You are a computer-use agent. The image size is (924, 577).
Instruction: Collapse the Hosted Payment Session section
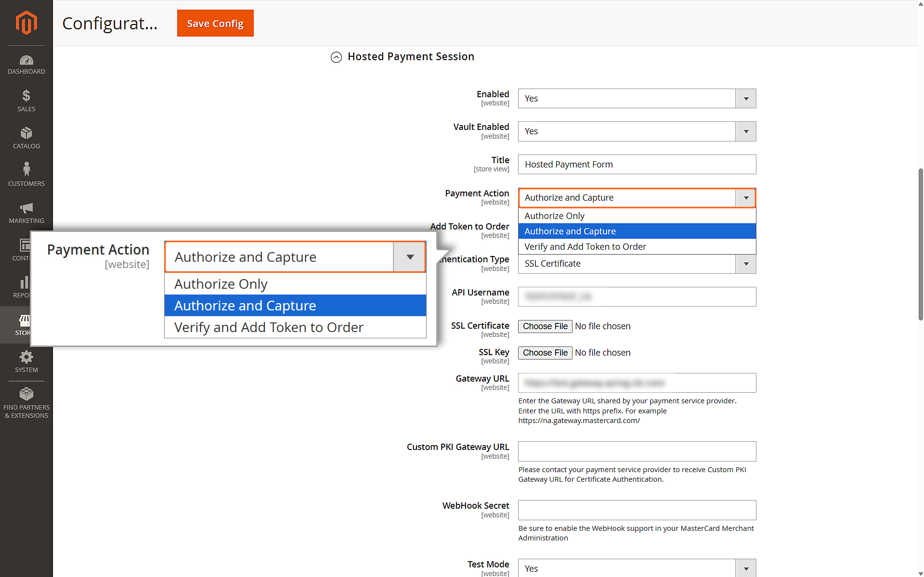pyautogui.click(x=336, y=57)
